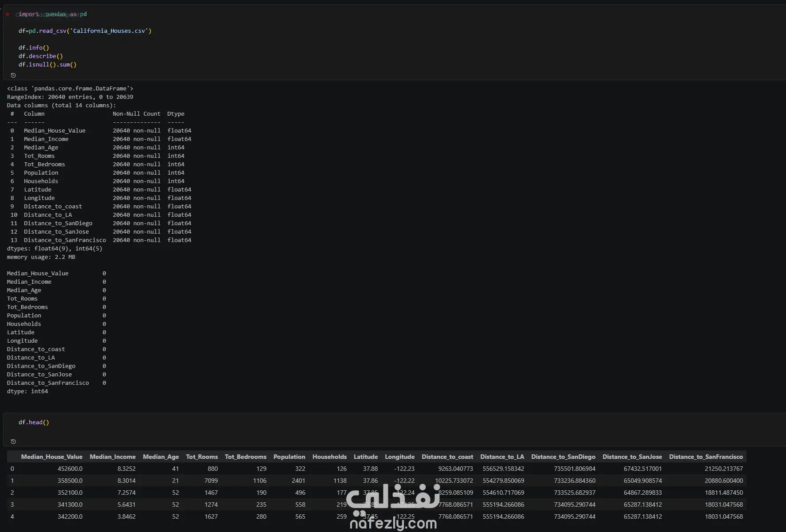The width and height of the screenshot is (786, 532).
Task: Click the Households value 1138
Action: click(340, 481)
